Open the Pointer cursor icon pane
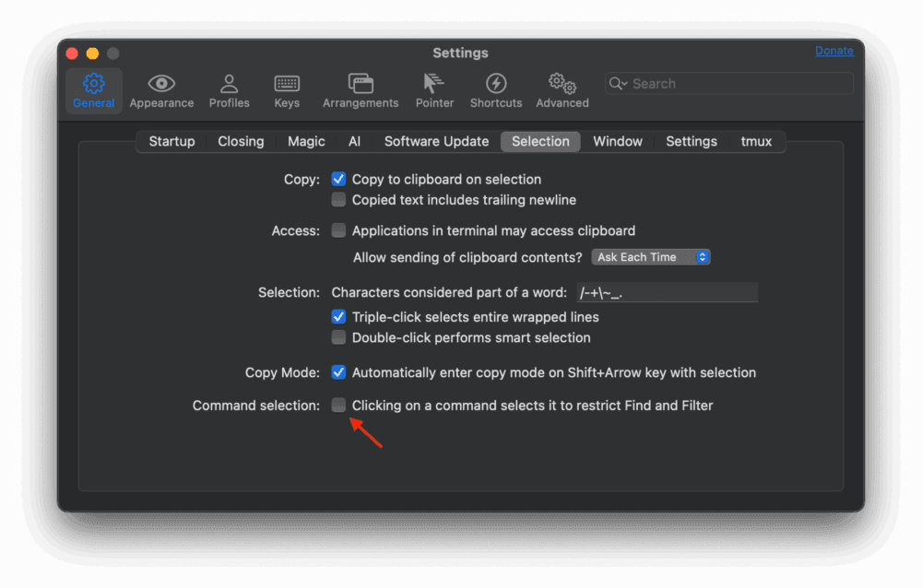 point(434,91)
